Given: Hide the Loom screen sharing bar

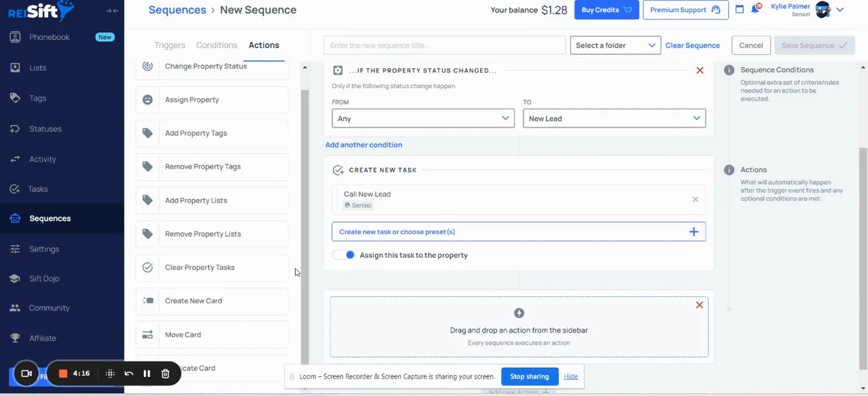Looking at the screenshot, I should coord(571,377).
